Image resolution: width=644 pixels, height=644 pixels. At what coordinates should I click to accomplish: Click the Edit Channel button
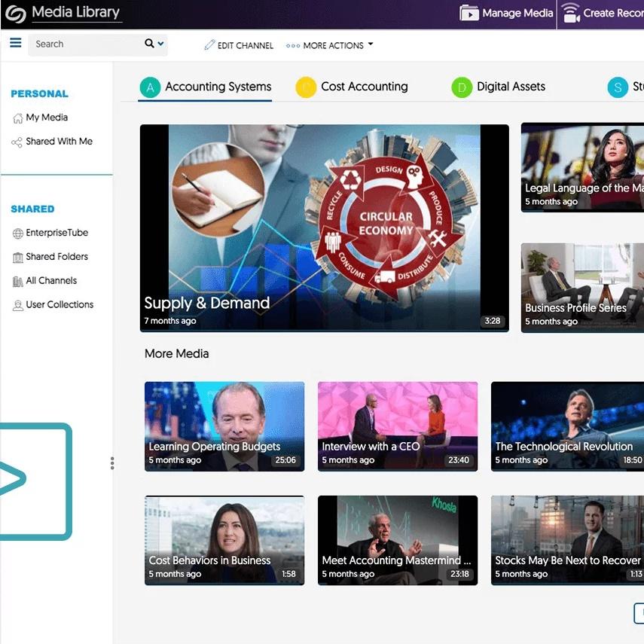click(x=239, y=46)
